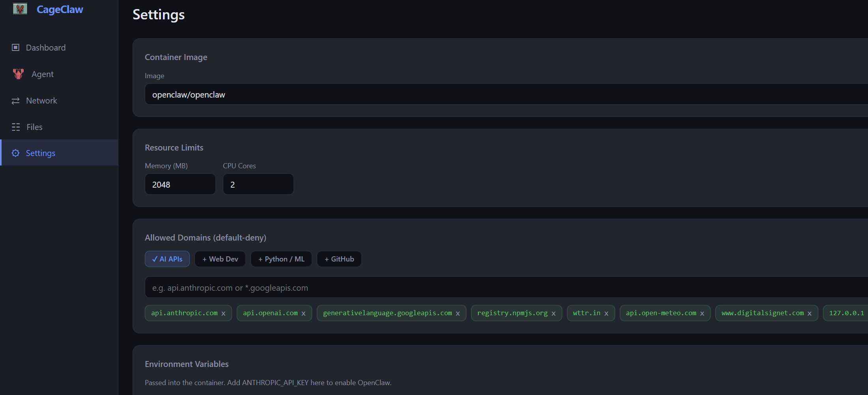Remove wttr.in using its x icon

(606, 313)
